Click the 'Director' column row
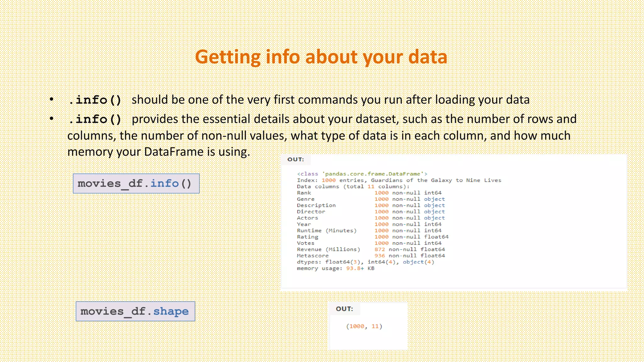 pyautogui.click(x=371, y=211)
